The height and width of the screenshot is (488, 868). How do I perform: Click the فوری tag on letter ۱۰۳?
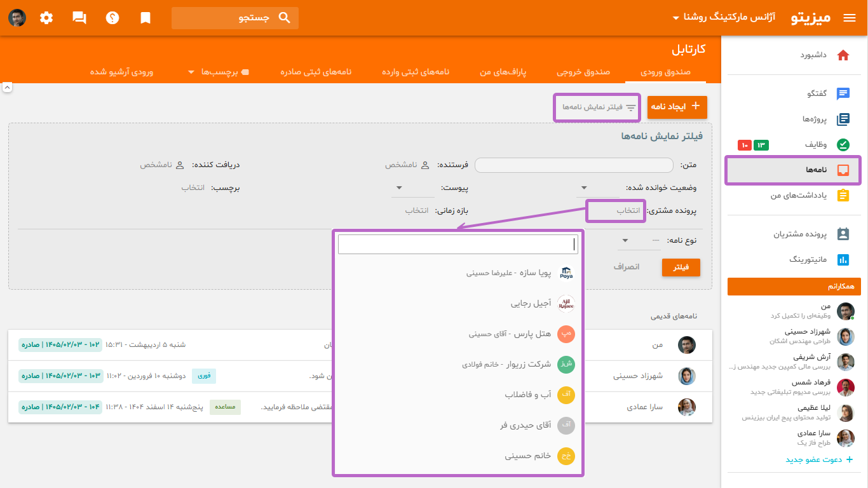[204, 376]
